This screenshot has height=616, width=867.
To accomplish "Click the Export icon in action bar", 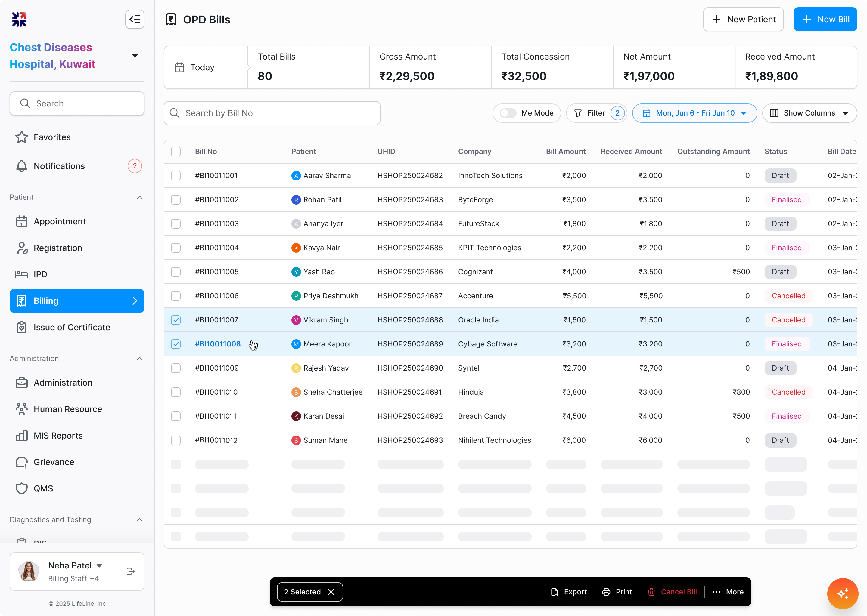I will tap(555, 592).
